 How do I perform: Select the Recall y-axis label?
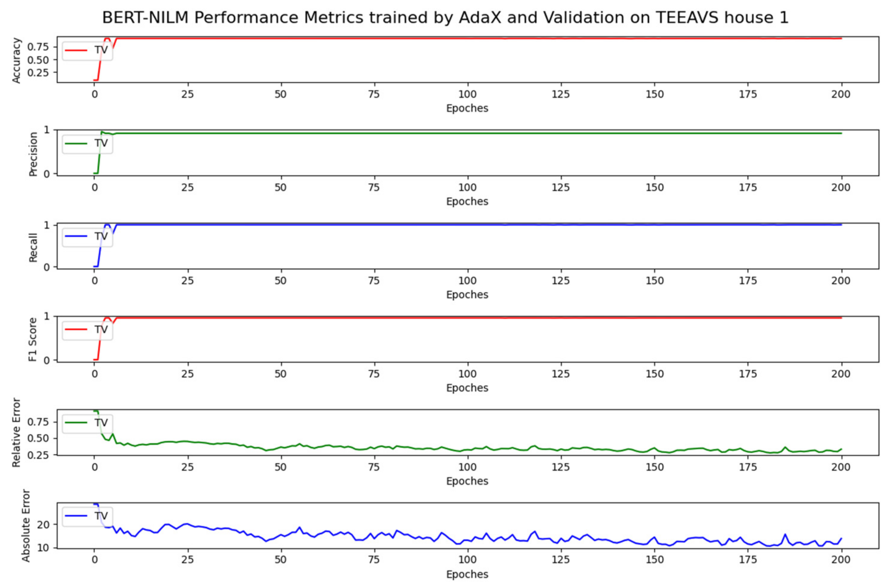[x=33, y=247]
